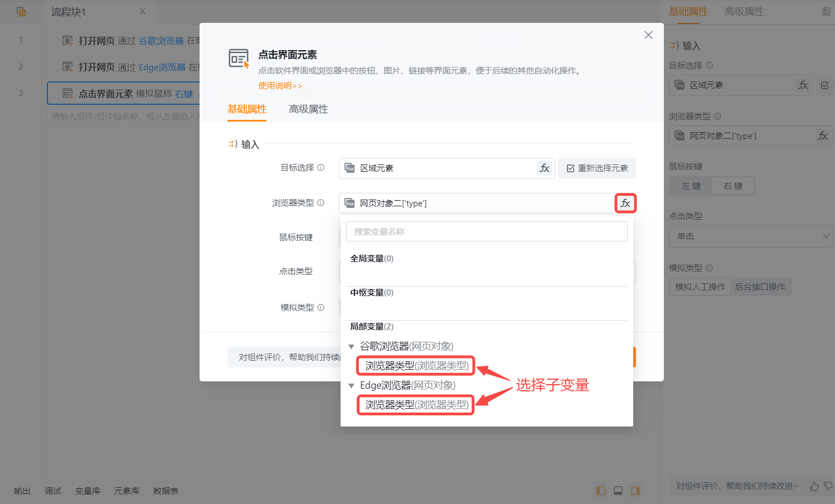Collapse the Edge浏览器 variable node
The height and width of the screenshot is (504, 835).
point(351,386)
